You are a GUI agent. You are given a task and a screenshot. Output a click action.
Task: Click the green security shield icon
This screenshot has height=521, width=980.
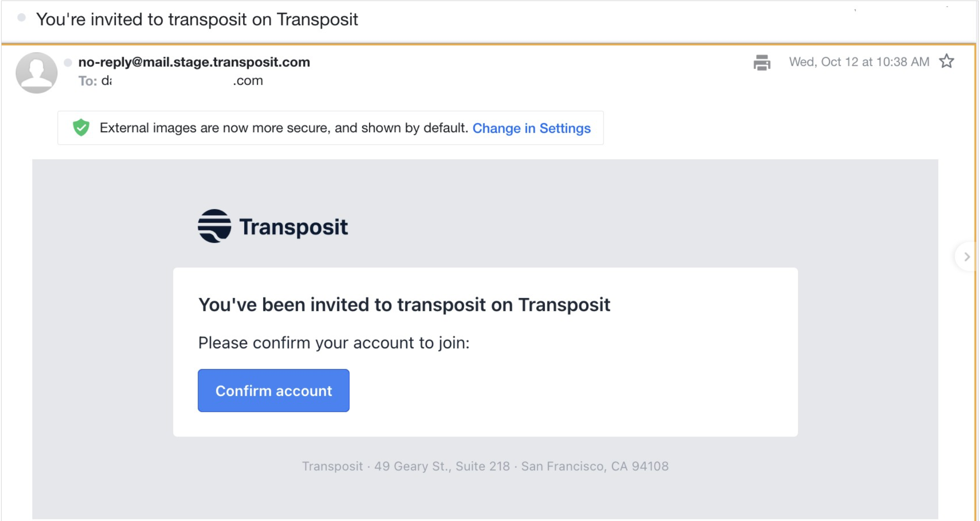[81, 128]
